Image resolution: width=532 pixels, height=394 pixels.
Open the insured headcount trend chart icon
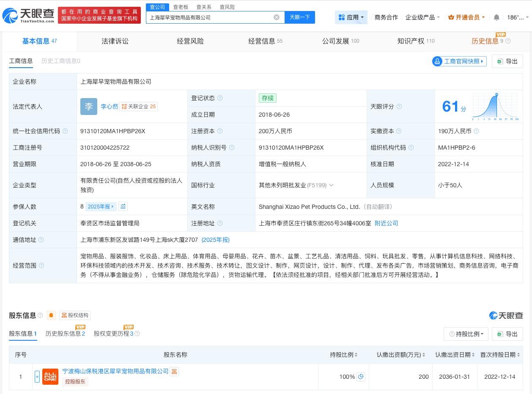pos(123,206)
